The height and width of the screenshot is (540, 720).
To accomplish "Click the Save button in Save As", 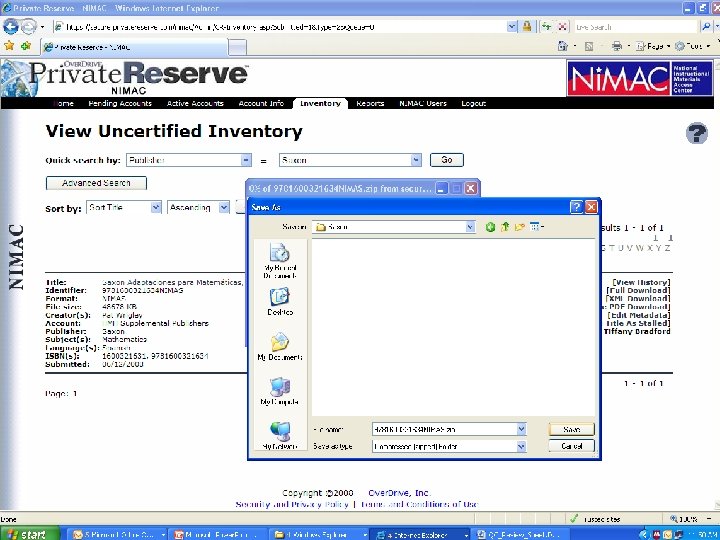I will pyautogui.click(x=571, y=429).
